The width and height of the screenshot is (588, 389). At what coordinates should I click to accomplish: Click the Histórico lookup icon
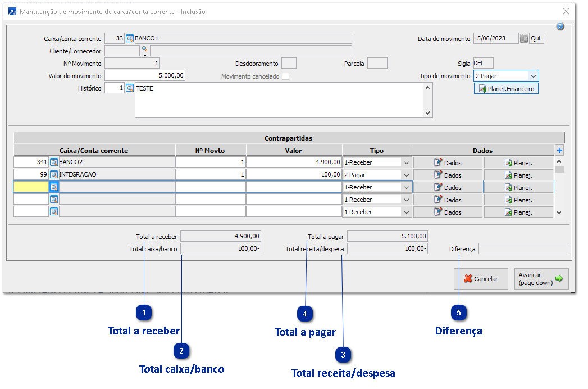click(x=129, y=88)
